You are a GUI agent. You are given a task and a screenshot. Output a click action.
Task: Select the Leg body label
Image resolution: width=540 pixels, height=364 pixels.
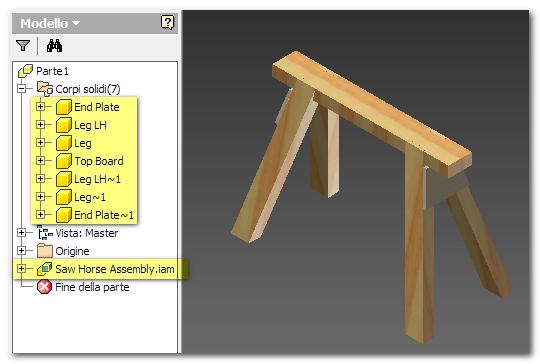tap(83, 143)
